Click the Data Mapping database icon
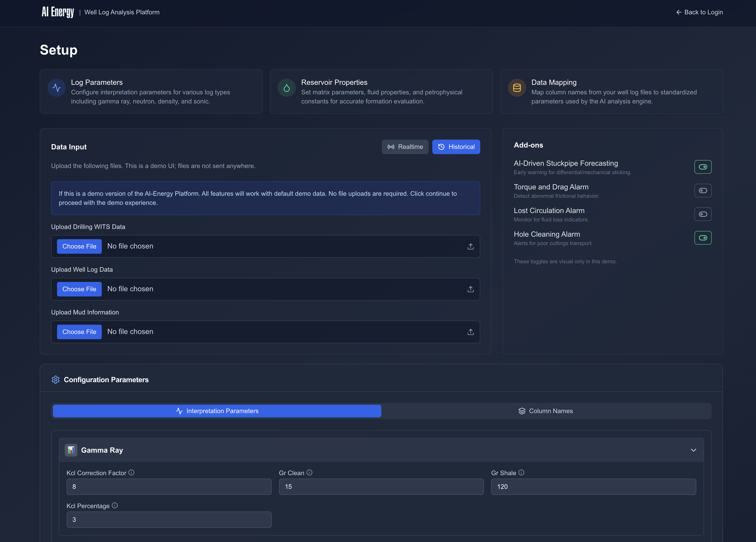The height and width of the screenshot is (542, 756). 517,88
